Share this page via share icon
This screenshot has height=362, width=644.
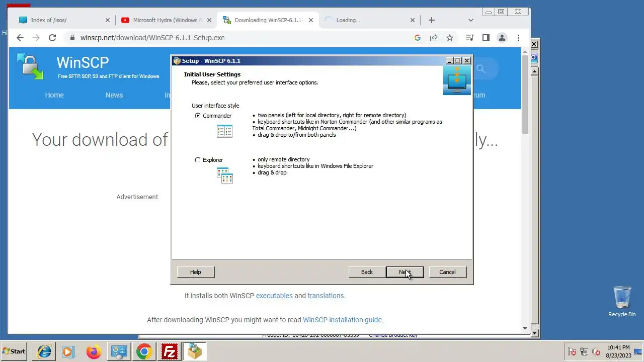pyautogui.click(x=434, y=38)
